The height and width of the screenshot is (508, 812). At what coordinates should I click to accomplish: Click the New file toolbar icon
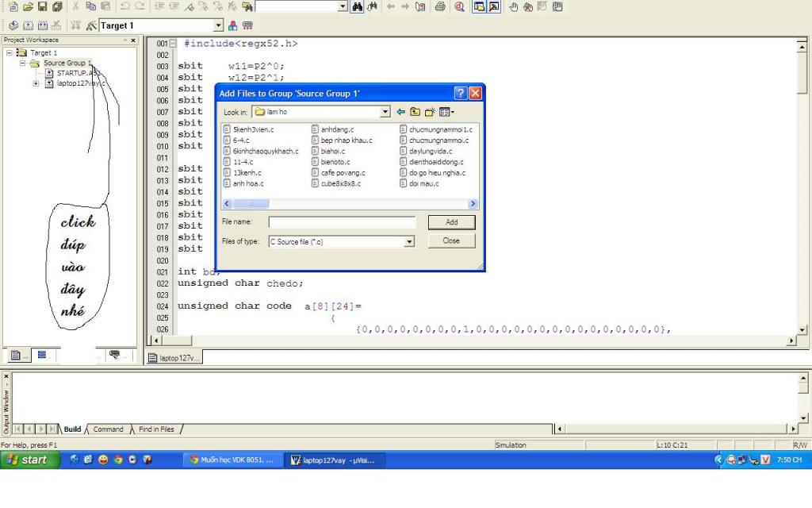point(13,6)
